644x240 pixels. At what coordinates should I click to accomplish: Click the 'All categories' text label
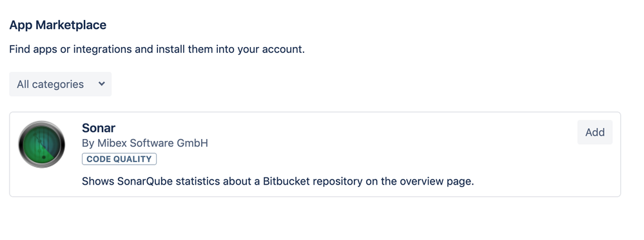pyautogui.click(x=50, y=84)
